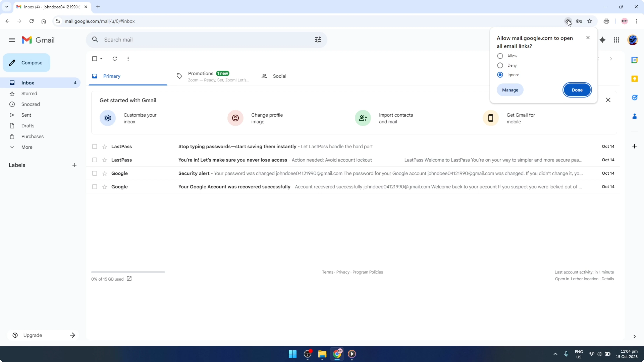644x362 pixels.
Task: Open the Starred folder
Action: (29, 94)
